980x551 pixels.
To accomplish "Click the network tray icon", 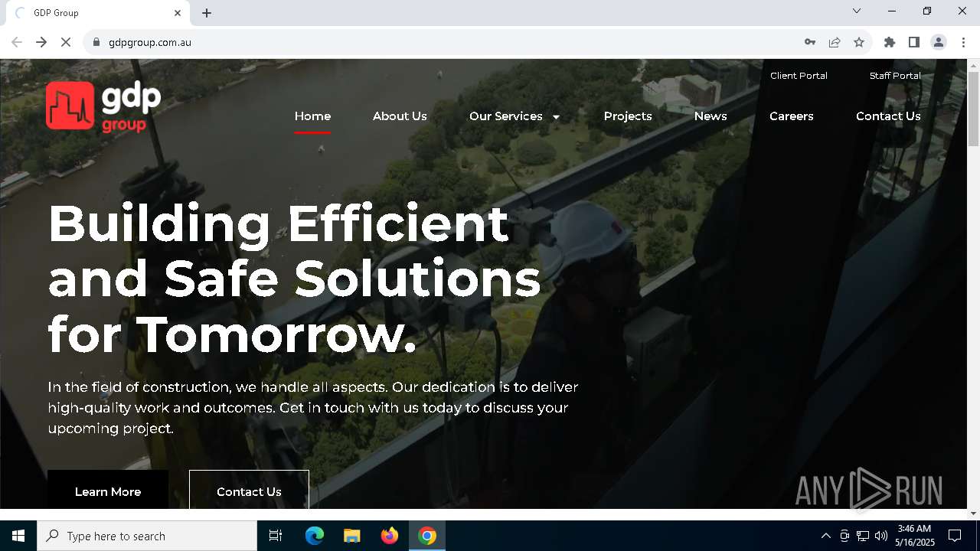I will 863,536.
